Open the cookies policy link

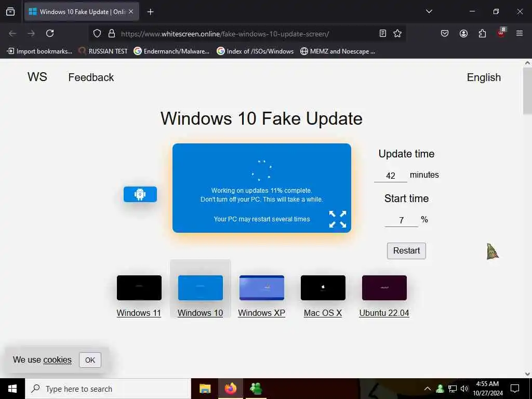57,360
